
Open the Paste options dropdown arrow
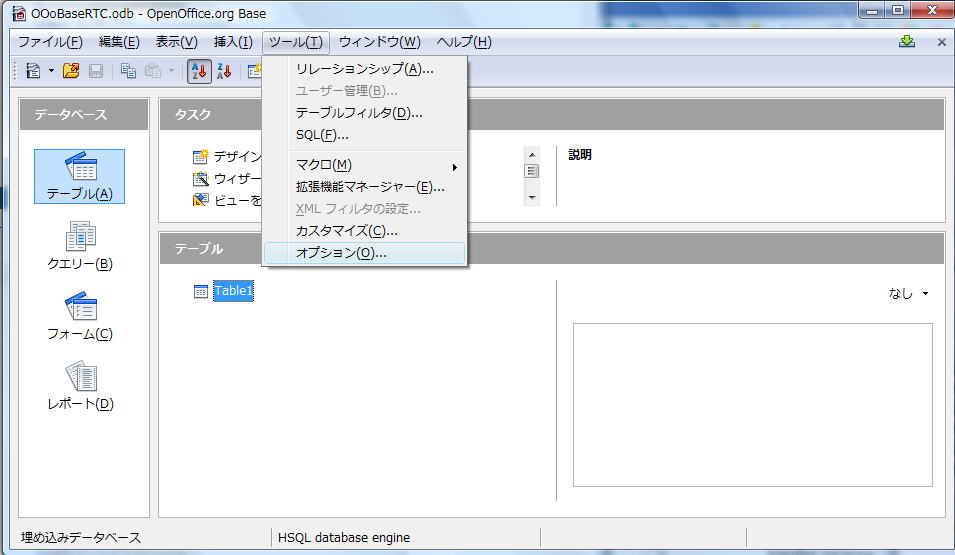(171, 71)
